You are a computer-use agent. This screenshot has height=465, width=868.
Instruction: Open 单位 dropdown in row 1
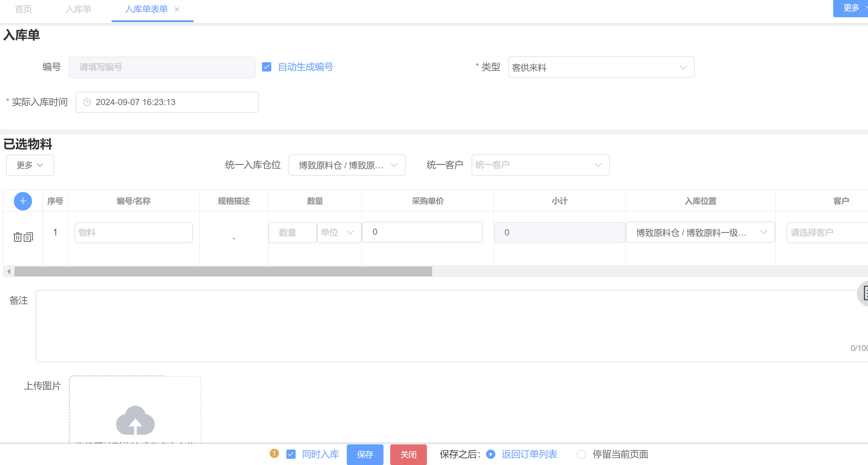[x=339, y=232]
